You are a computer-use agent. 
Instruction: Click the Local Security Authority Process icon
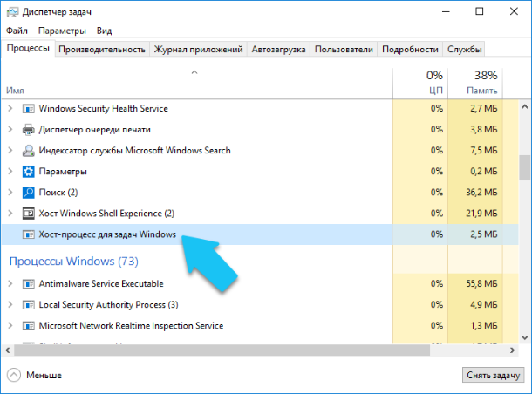[29, 305]
